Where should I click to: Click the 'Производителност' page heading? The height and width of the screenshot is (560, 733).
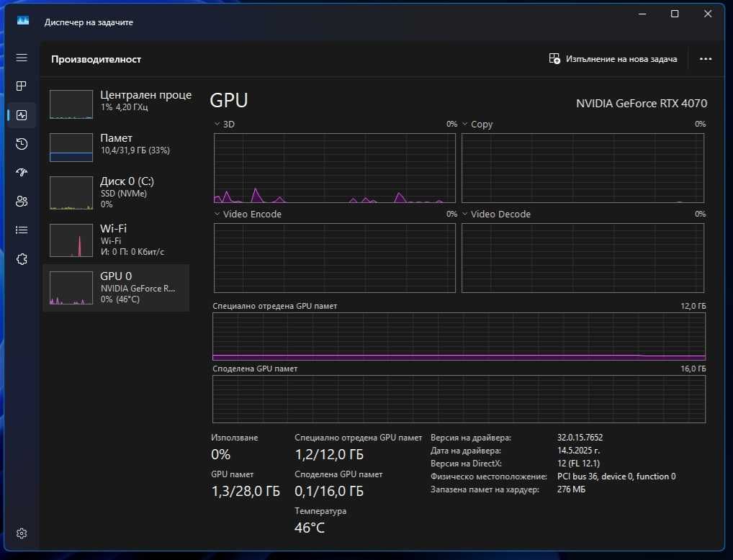pos(96,59)
